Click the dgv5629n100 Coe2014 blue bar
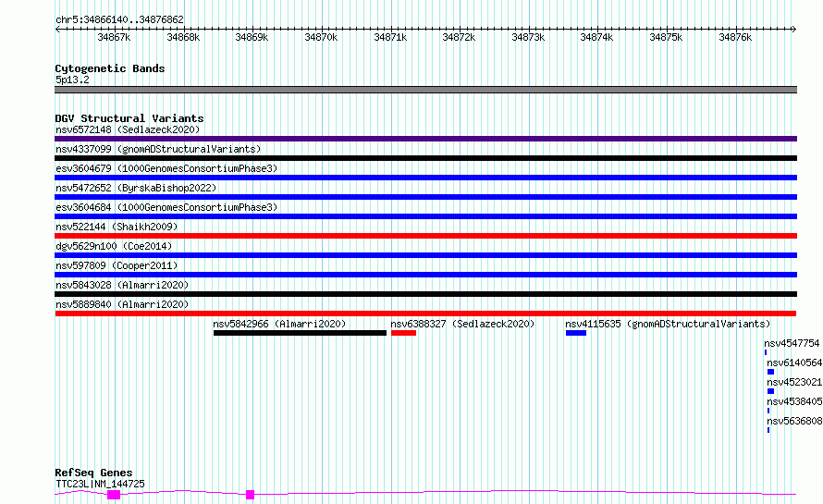 tap(425, 255)
